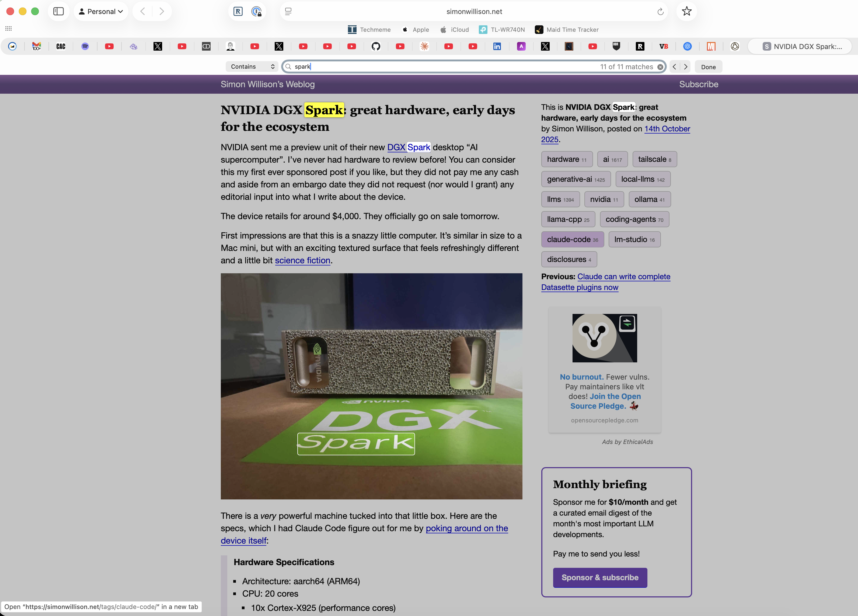Switch to the blue ChatGPT tab
This screenshot has width=858, height=616.
[x=687, y=46]
